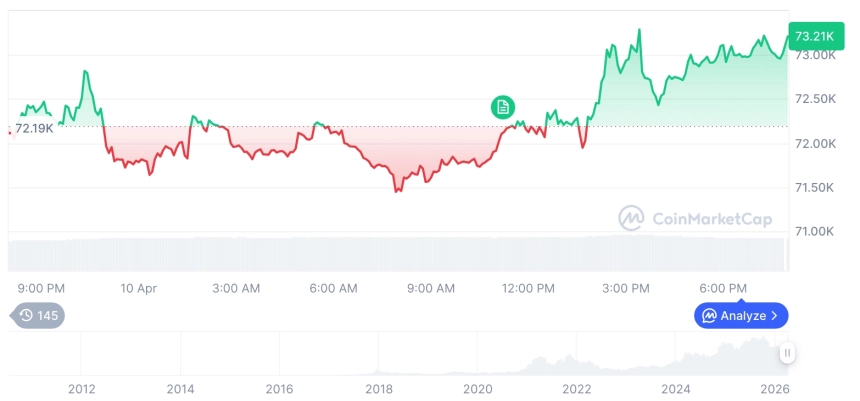The image size is (860, 401).
Task: Click the 72.19K opening price label
Action: [34, 128]
